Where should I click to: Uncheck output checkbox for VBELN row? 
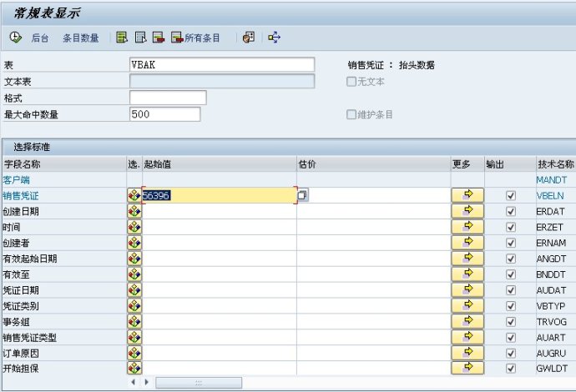[x=511, y=195]
